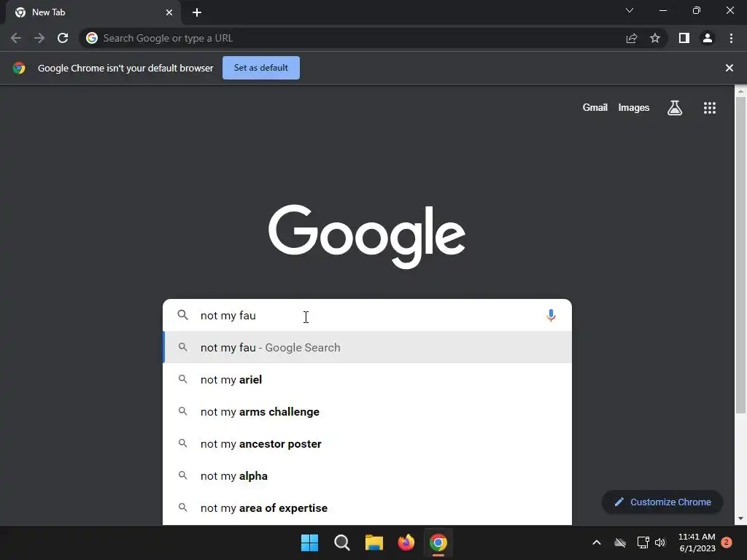Bookmark this tab with the star icon
This screenshot has width=747, height=560.
[655, 38]
